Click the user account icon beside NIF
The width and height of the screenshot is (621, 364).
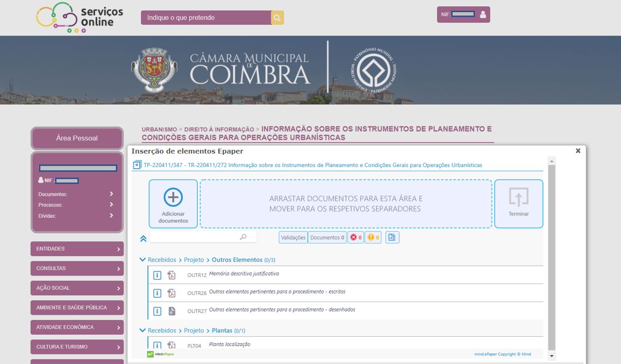pos(482,14)
